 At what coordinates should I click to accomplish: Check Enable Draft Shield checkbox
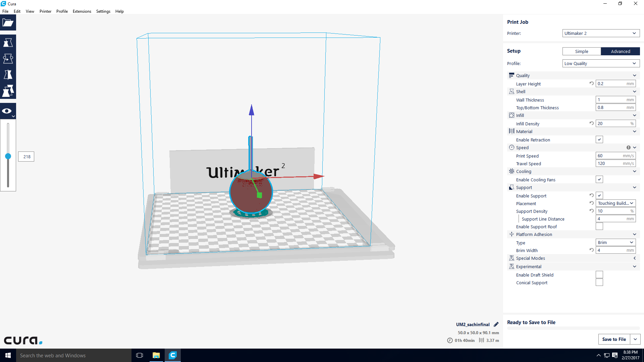pos(599,275)
